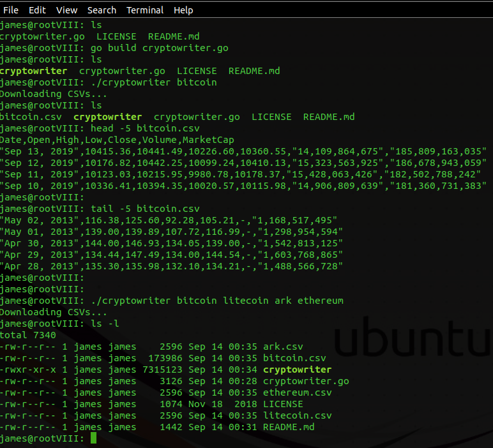Click bold cryptowriter in the ls -l listing
This screenshot has height=448, width=493.
coord(298,370)
